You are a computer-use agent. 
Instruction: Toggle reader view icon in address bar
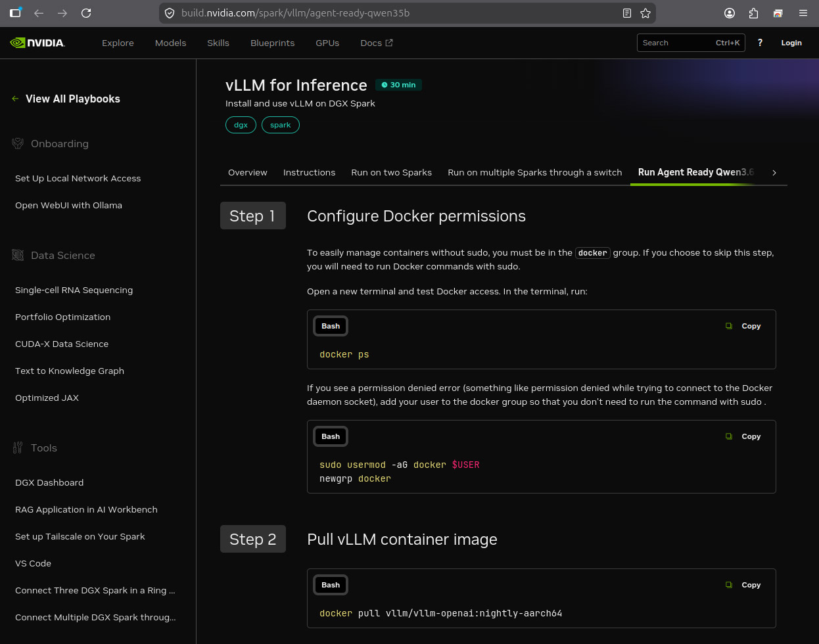click(x=627, y=13)
